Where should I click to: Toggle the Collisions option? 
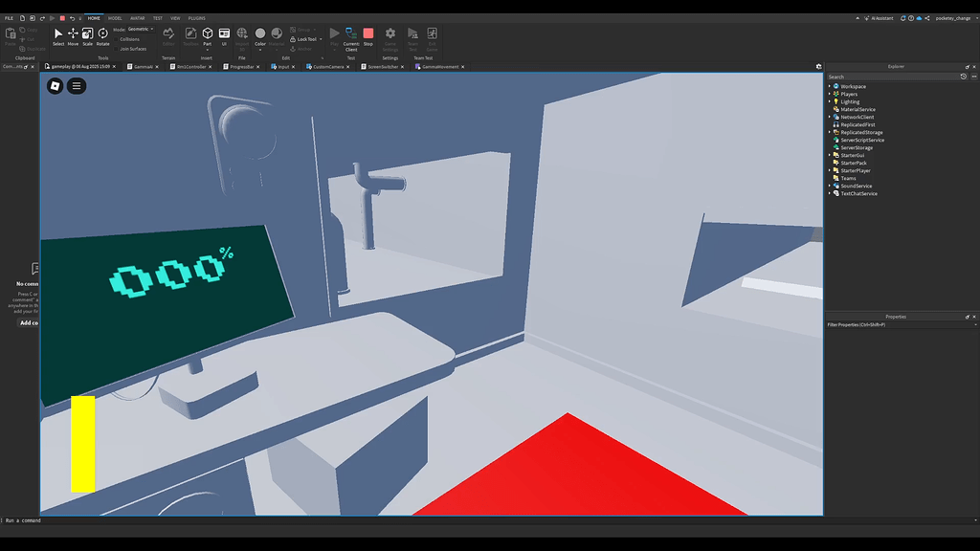tap(118, 38)
